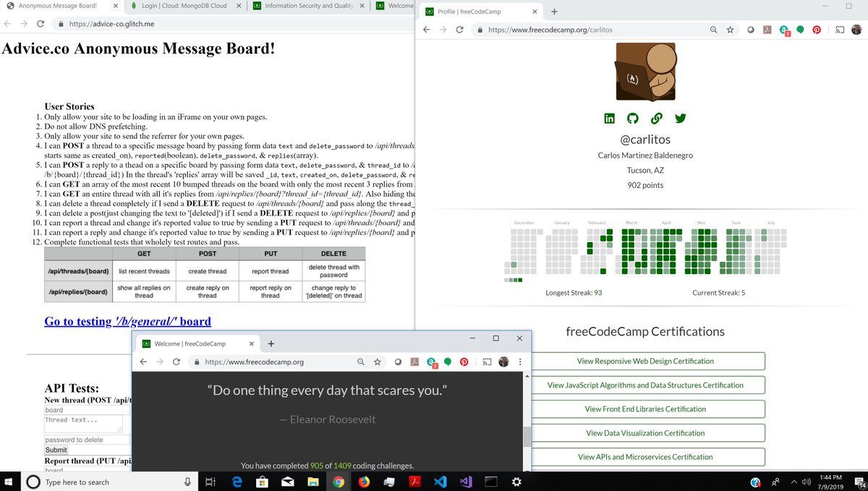
Task: Click the carlitos profile avatar image
Action: coord(645,71)
